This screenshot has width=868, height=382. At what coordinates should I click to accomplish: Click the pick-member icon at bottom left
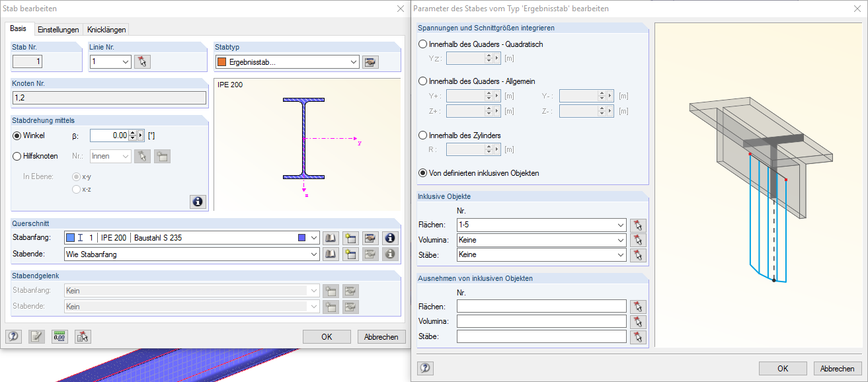click(x=83, y=336)
